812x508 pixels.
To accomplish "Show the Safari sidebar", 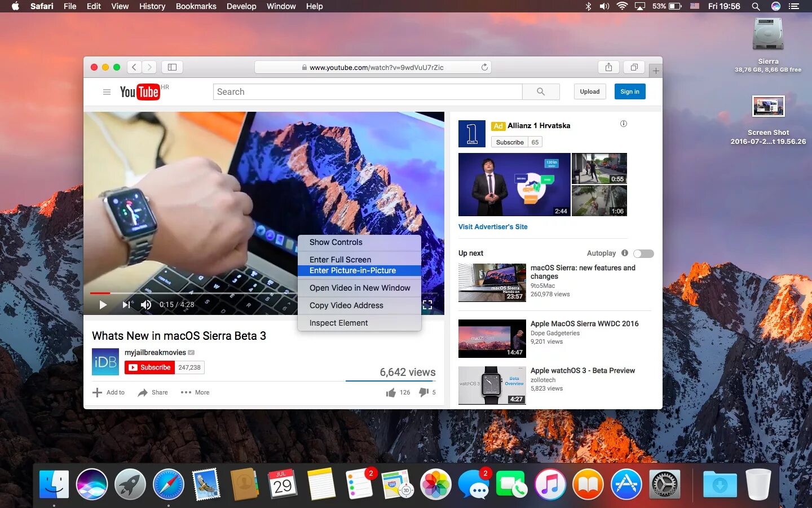I will pyautogui.click(x=173, y=67).
